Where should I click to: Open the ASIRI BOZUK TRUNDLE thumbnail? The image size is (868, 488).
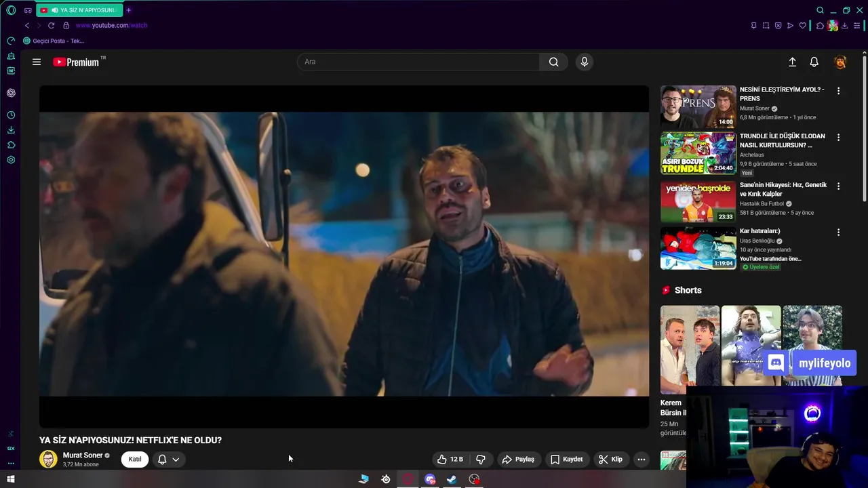coord(698,153)
